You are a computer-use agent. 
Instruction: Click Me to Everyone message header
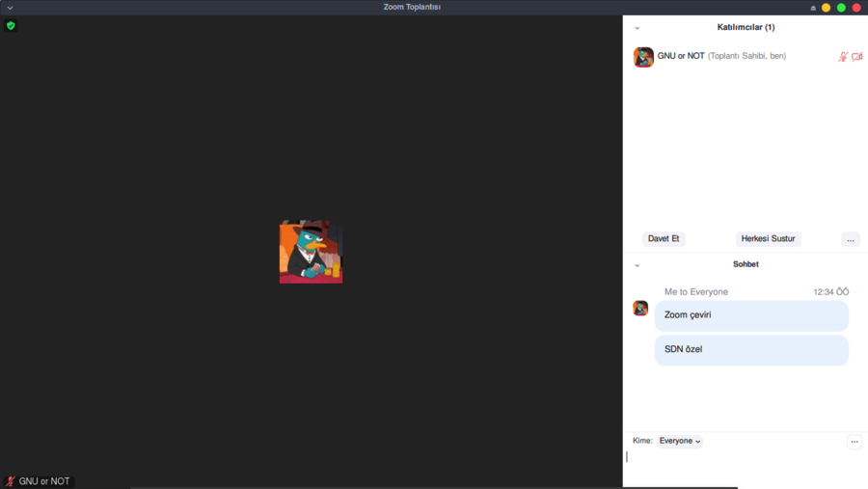point(695,292)
